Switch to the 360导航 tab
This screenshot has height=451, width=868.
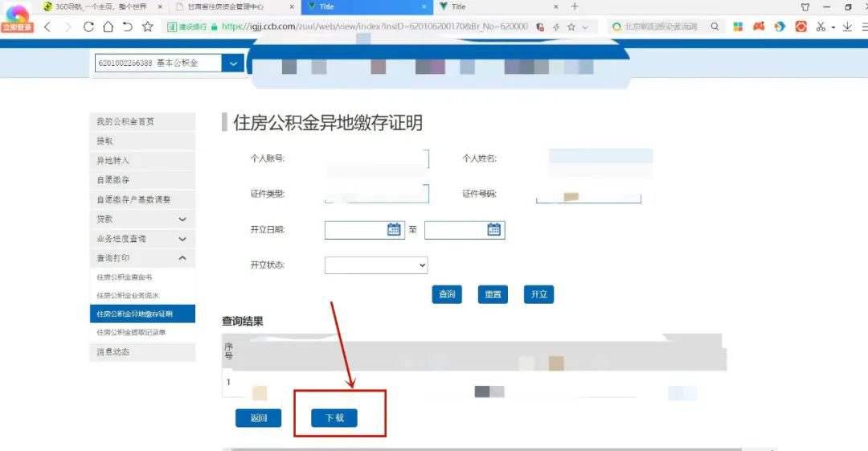100,6
